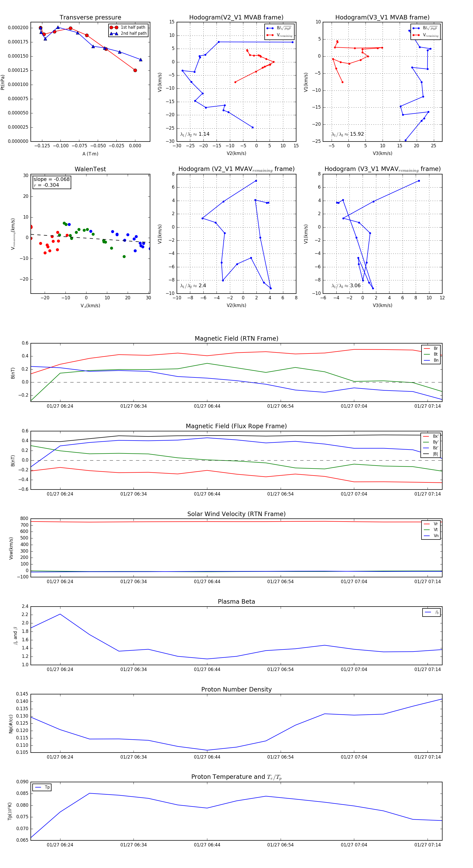This screenshot has height=868, width=473.
Task: Click the Hodogram V3_V1 MVAV remaining frame title
Action: [x=382, y=169]
